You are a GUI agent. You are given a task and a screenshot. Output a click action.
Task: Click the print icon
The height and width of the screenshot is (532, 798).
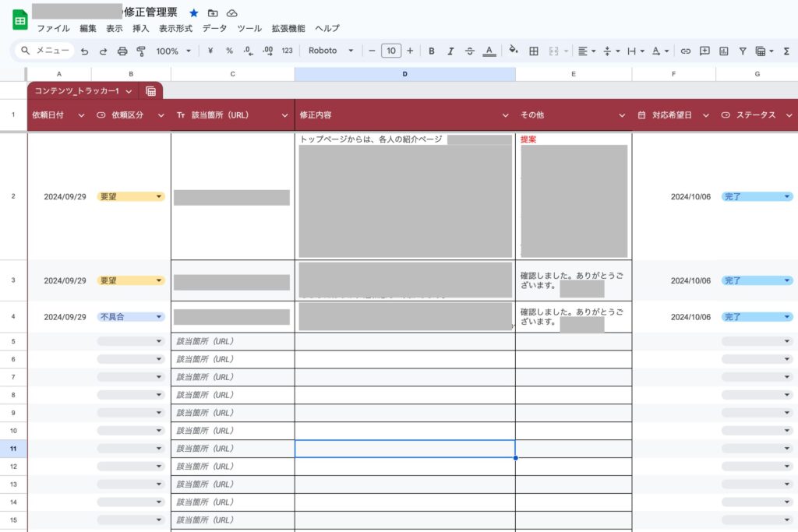(122, 51)
